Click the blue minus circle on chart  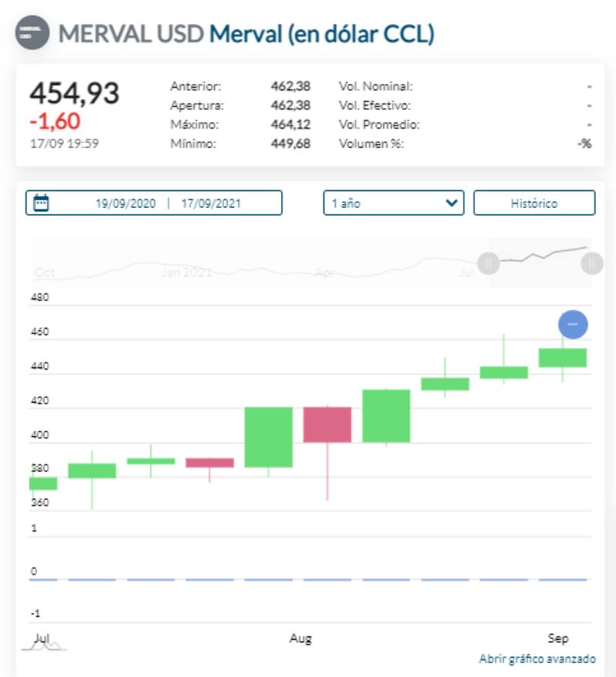click(x=572, y=324)
